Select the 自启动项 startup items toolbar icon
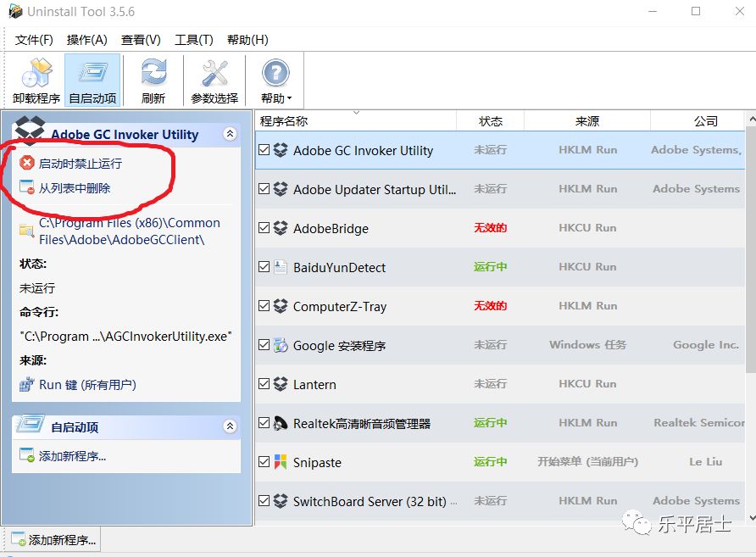This screenshot has height=557, width=756. tap(92, 73)
